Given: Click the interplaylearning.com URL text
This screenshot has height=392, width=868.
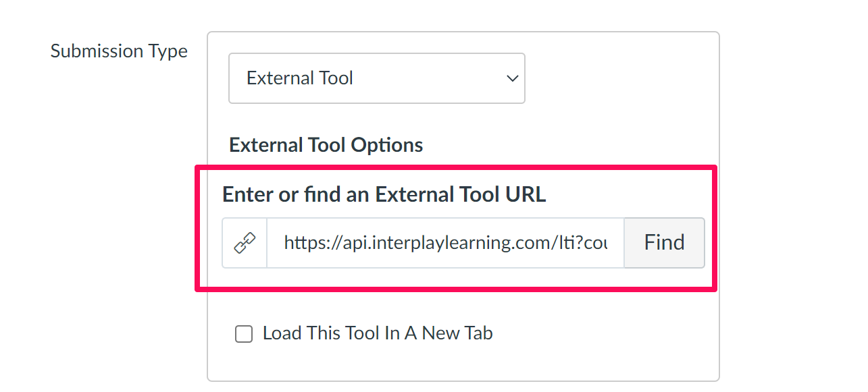Looking at the screenshot, I should point(445,243).
